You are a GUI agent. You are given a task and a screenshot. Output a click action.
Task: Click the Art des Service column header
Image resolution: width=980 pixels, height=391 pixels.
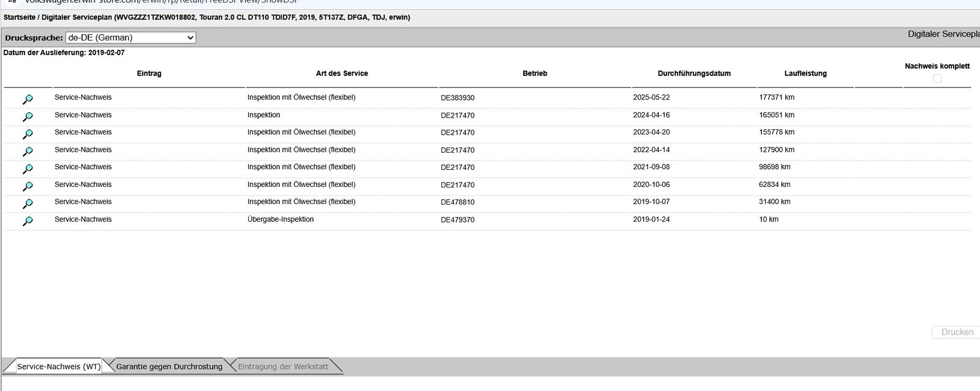point(342,74)
